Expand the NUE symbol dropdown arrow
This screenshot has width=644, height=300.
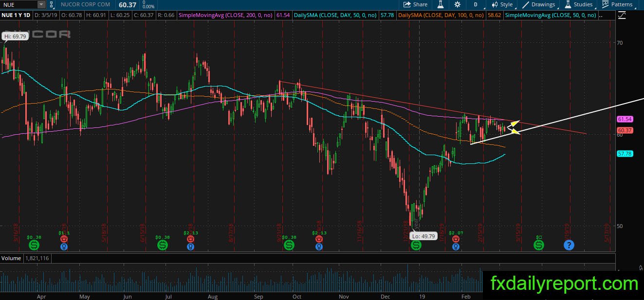[x=41, y=4]
